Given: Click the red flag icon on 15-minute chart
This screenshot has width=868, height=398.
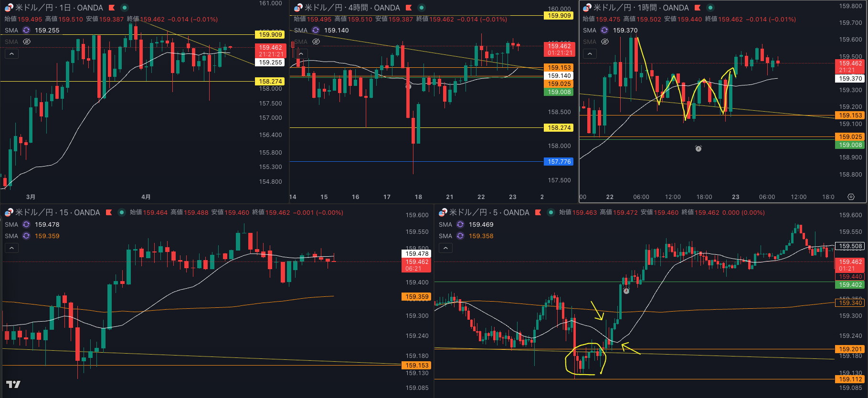Looking at the screenshot, I should click(x=109, y=212).
